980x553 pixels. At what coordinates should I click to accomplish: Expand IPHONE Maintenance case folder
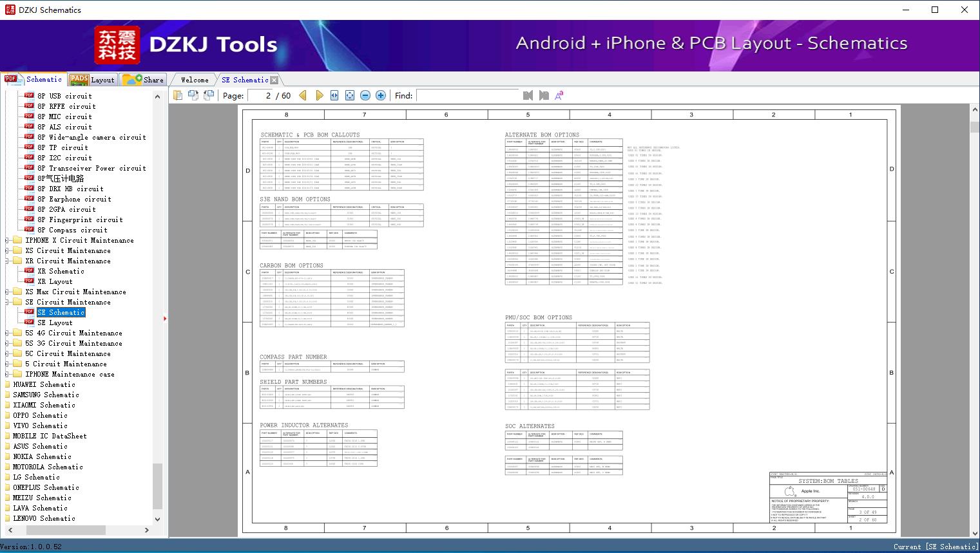7,375
